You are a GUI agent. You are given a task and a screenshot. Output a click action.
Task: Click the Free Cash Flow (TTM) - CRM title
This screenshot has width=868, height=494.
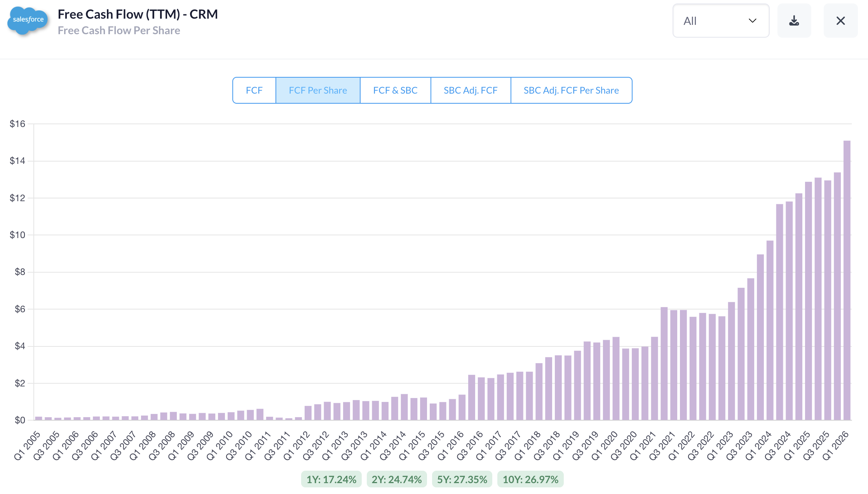138,14
